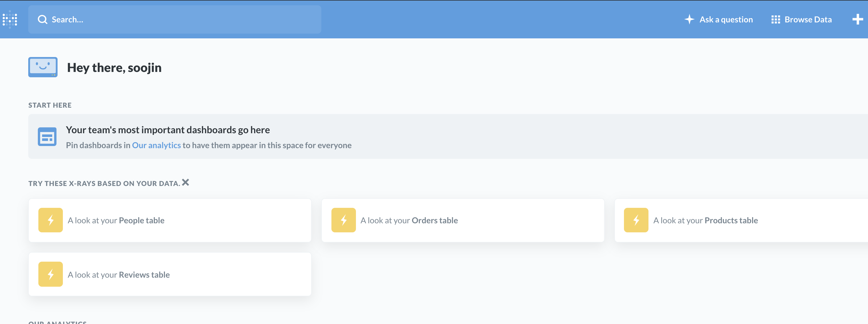
Task: Open Browse Data menu item
Action: (x=808, y=19)
